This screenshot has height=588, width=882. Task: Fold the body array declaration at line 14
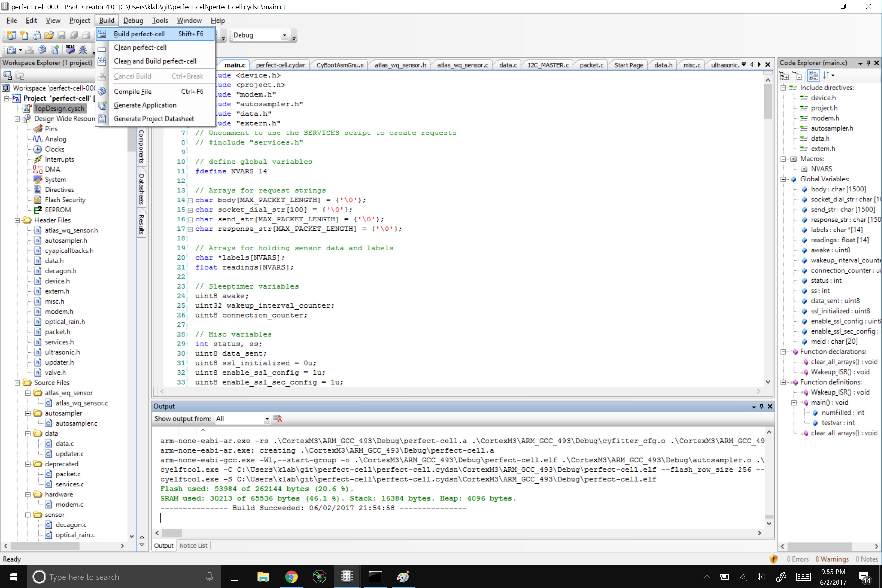coord(190,201)
